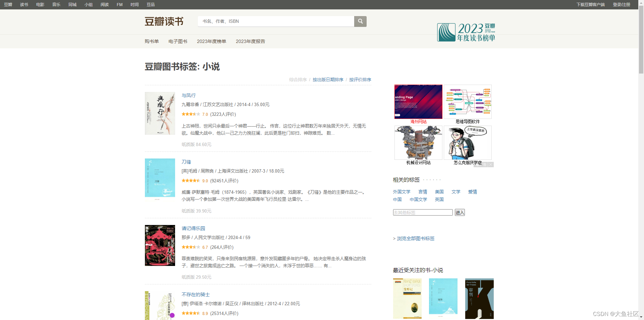Click 登录/注册 link
Image resolution: width=644 pixels, height=320 pixels.
[x=622, y=5]
